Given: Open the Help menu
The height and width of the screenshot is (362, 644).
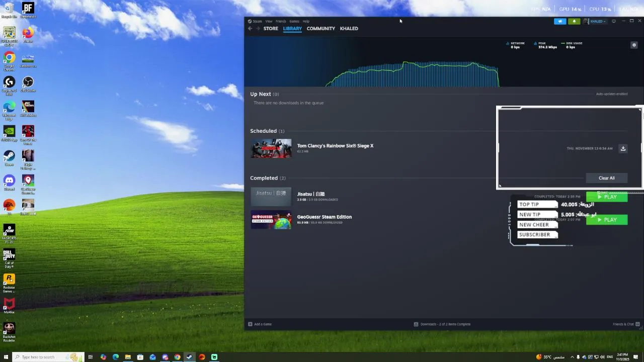Looking at the screenshot, I should click(306, 21).
